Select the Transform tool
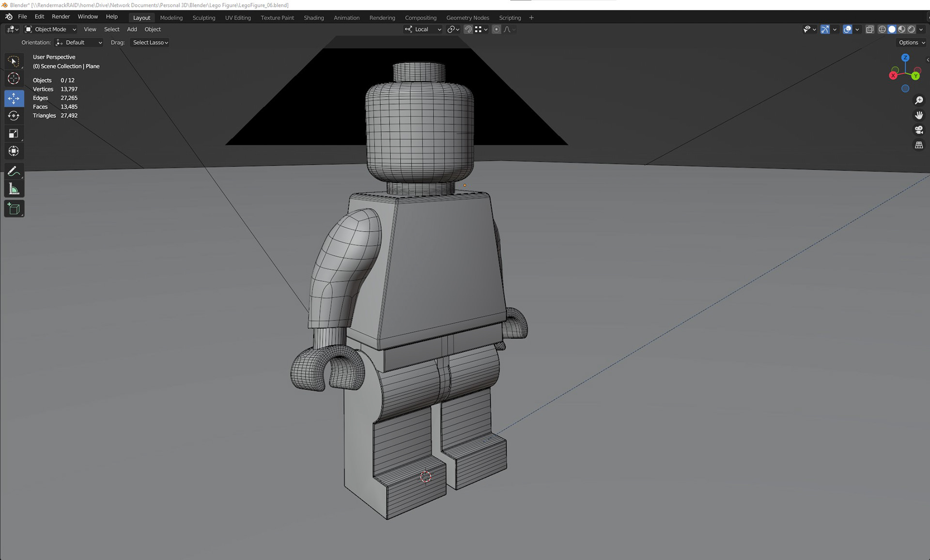 click(x=14, y=151)
